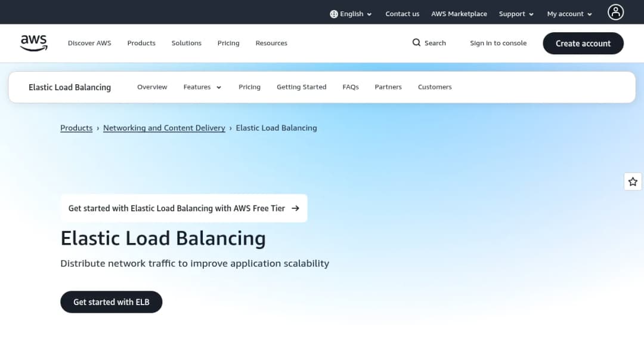This screenshot has width=644, height=363.
Task: Open Contact us link
Action: pyautogui.click(x=402, y=14)
